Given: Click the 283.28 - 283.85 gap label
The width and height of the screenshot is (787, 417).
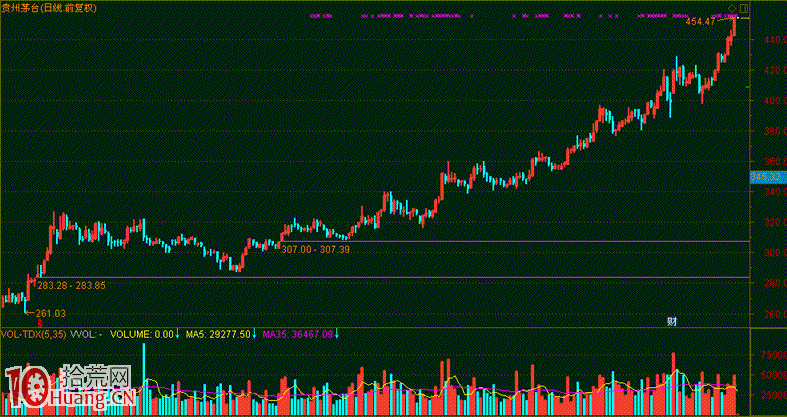Looking at the screenshot, I should click(71, 285).
